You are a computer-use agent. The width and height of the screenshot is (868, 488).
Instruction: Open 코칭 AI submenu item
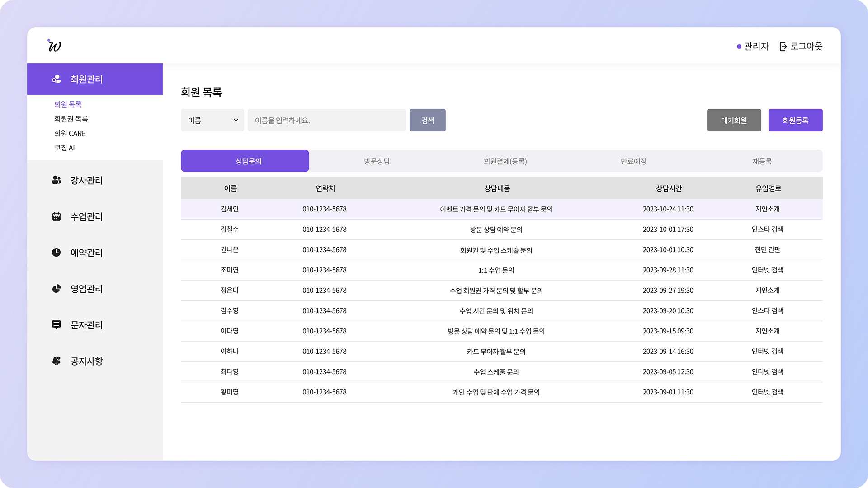65,148
